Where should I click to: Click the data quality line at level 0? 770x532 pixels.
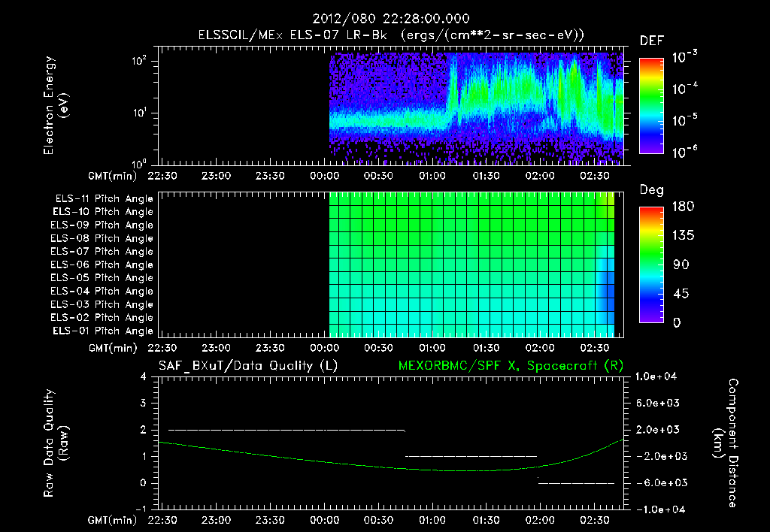(576, 483)
